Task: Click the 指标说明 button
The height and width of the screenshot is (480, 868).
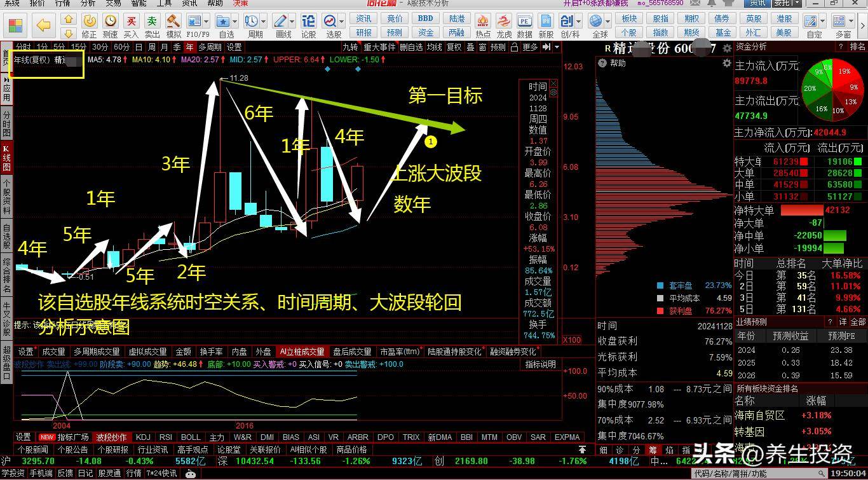Action: pyautogui.click(x=540, y=364)
